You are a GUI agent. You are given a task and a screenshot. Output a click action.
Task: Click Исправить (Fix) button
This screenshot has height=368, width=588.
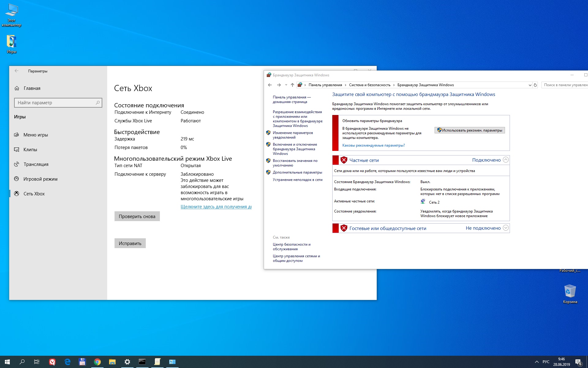tap(130, 243)
